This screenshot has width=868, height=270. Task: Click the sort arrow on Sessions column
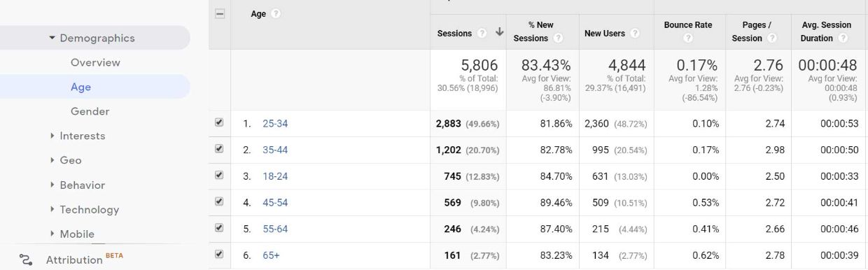pos(499,32)
